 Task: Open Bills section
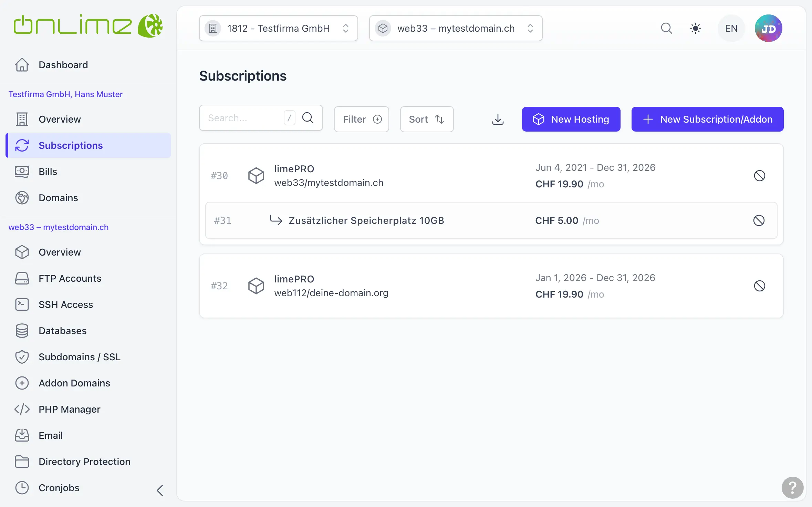pos(88,172)
